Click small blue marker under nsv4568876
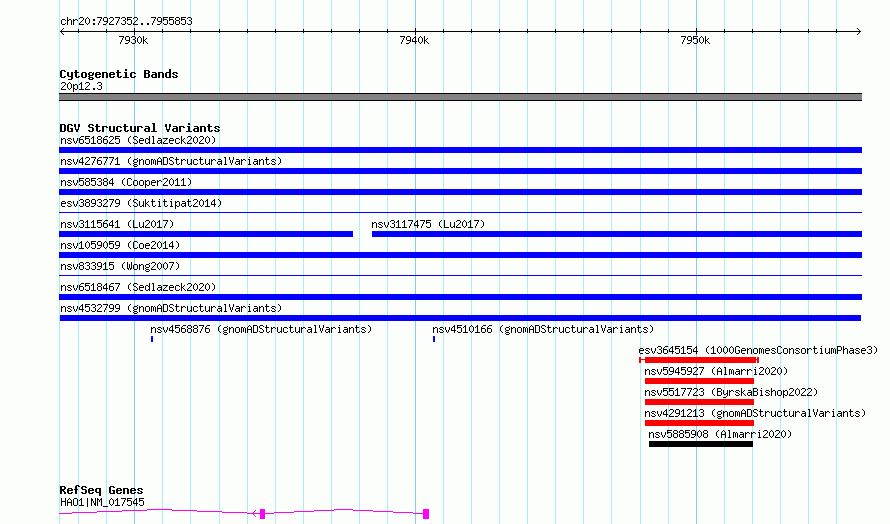This screenshot has width=890, height=524. point(152,339)
